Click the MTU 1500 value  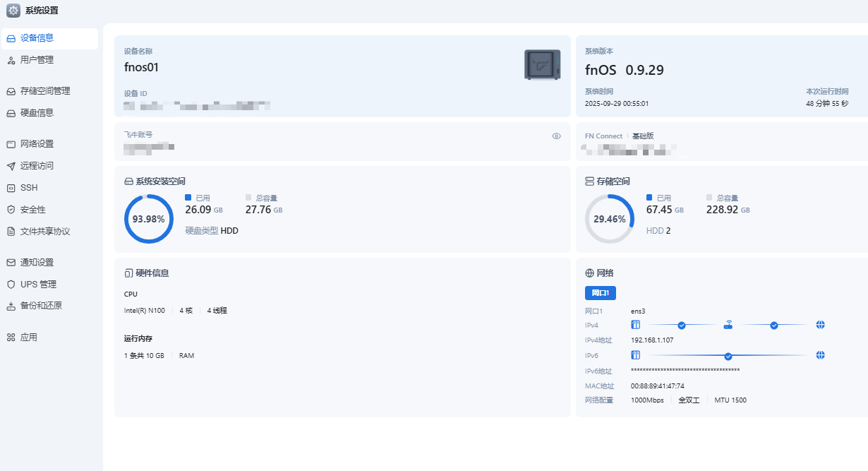tap(730, 400)
